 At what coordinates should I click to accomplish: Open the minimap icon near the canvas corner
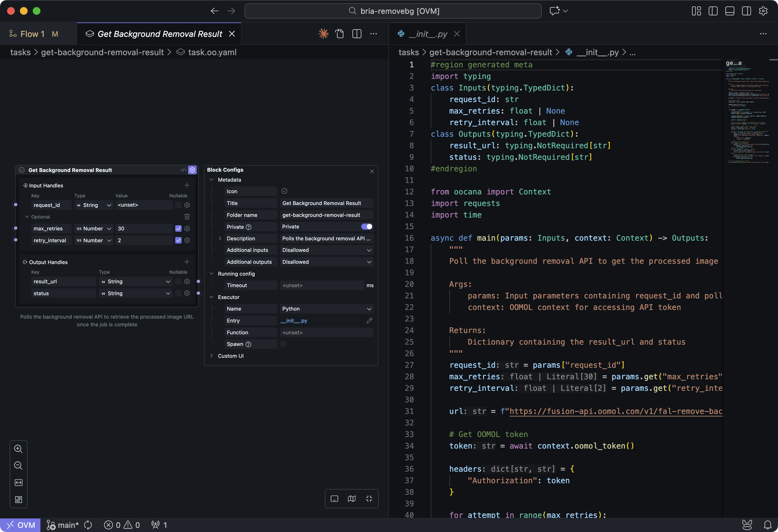click(351, 499)
